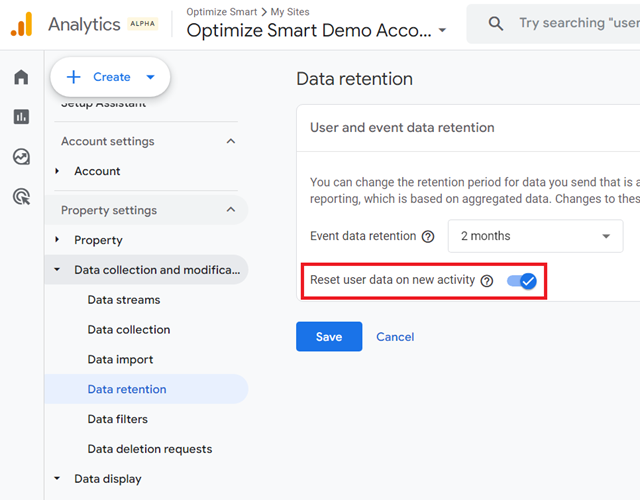Viewport: 640px width, 500px height.
Task: Click the Account tree item label
Action: click(97, 171)
